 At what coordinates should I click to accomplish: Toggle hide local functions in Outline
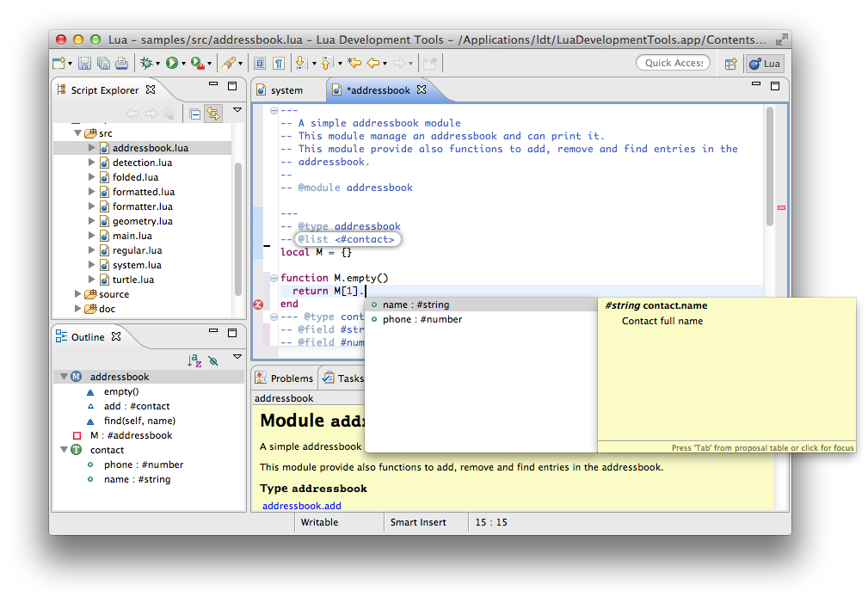[213, 361]
